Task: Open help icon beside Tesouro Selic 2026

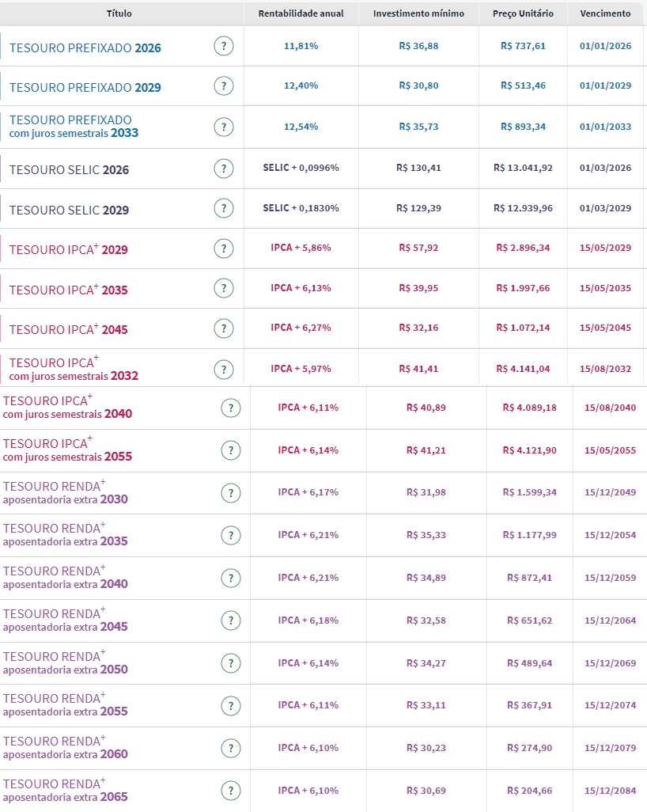Action: click(x=224, y=169)
